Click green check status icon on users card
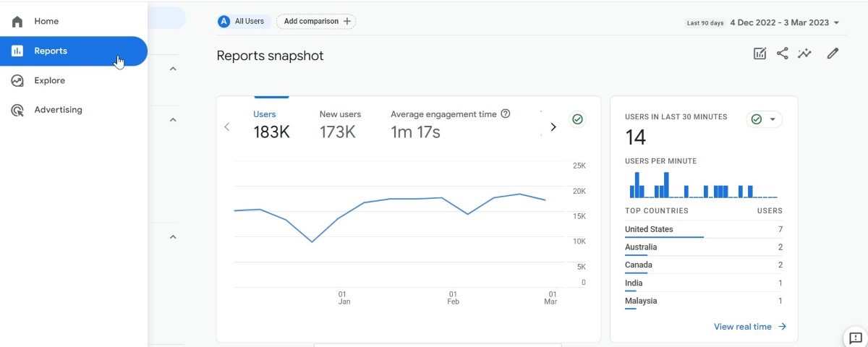Image resolution: width=868 pixels, height=347 pixels. (x=577, y=119)
